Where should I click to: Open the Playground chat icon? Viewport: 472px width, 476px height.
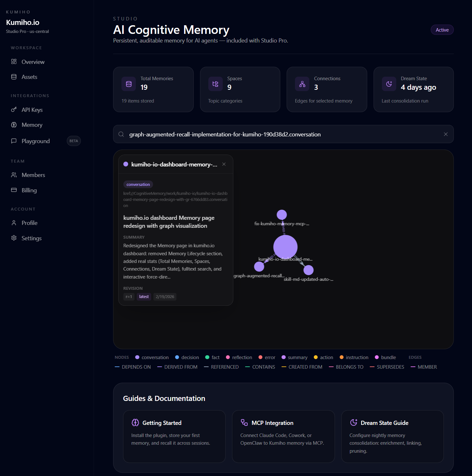pos(14,141)
